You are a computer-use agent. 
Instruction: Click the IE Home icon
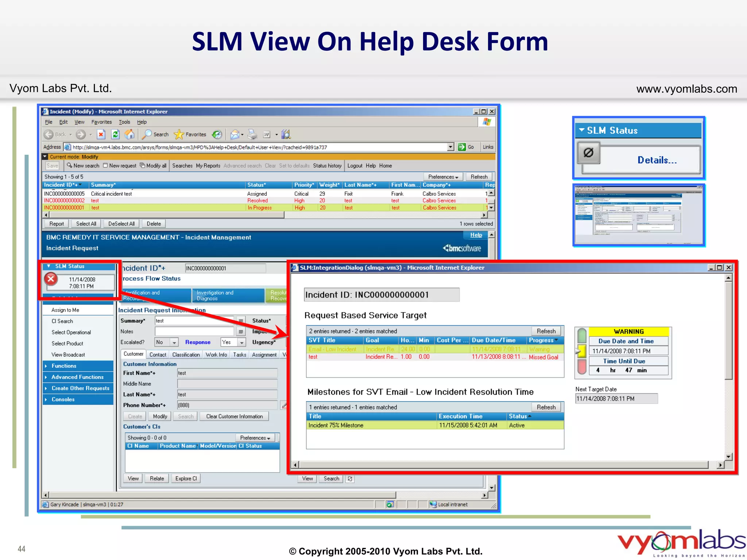[x=129, y=134]
